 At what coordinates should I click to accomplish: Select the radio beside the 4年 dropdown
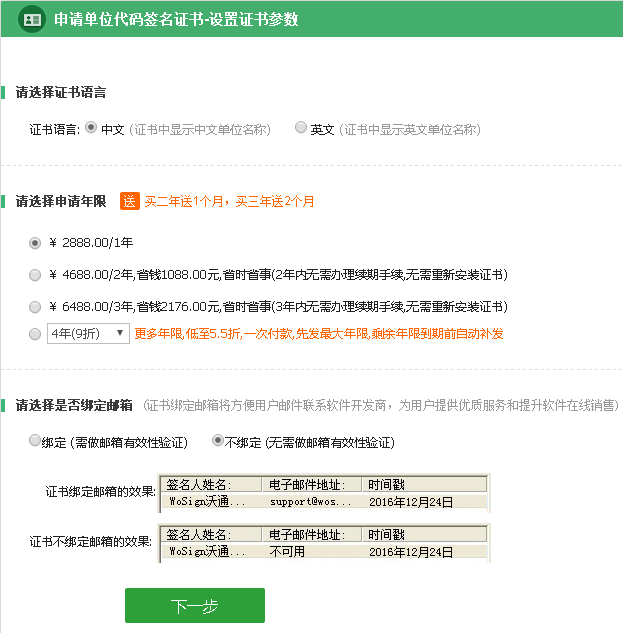point(36,333)
